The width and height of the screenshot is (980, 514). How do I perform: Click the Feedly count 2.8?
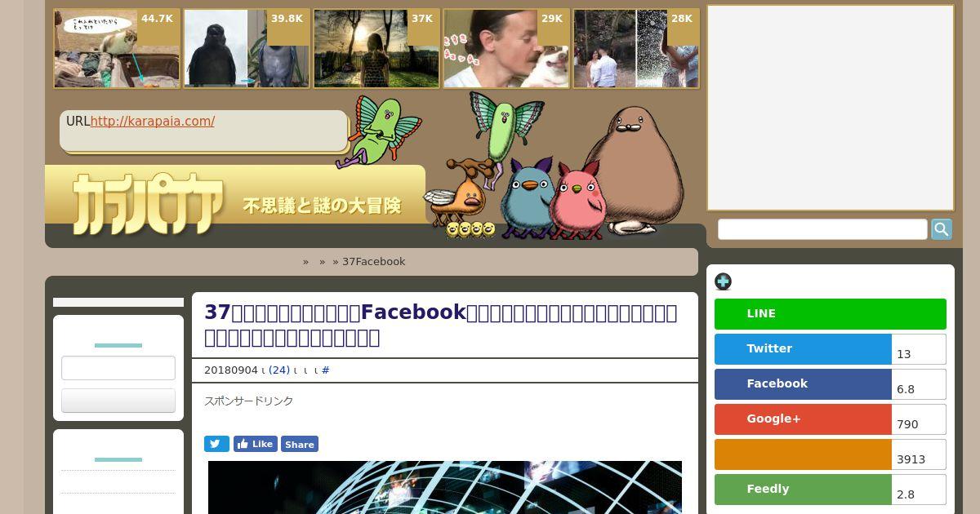pos(919,490)
